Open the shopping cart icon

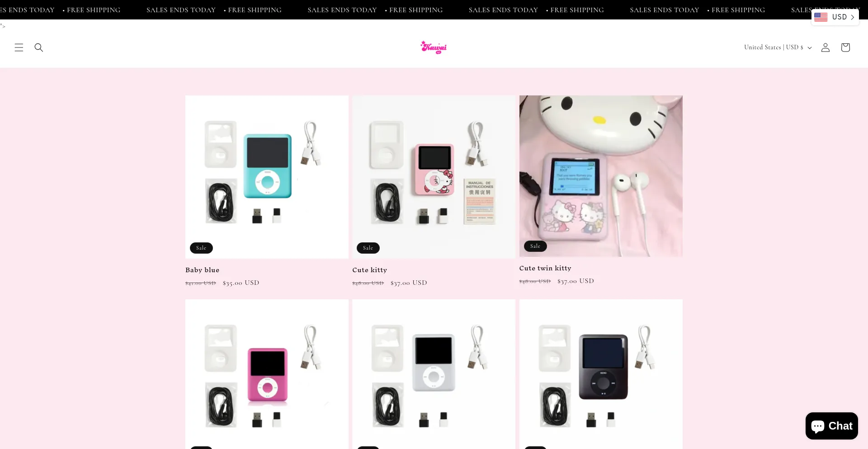(845, 47)
